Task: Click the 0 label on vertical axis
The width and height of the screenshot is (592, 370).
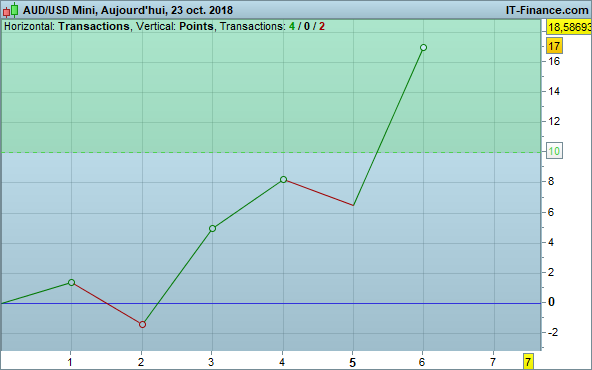Action: [551, 302]
